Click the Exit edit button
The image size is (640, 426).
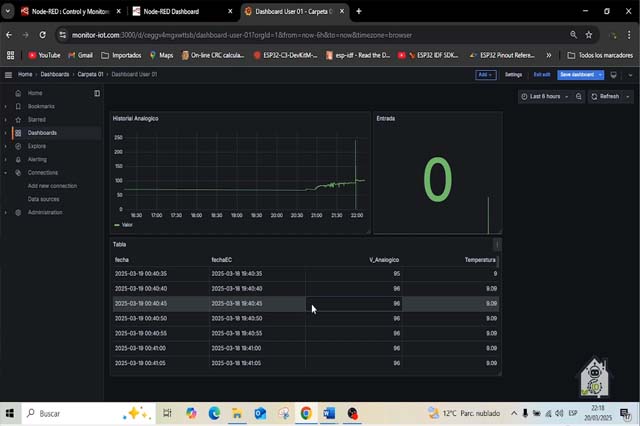pyautogui.click(x=542, y=74)
